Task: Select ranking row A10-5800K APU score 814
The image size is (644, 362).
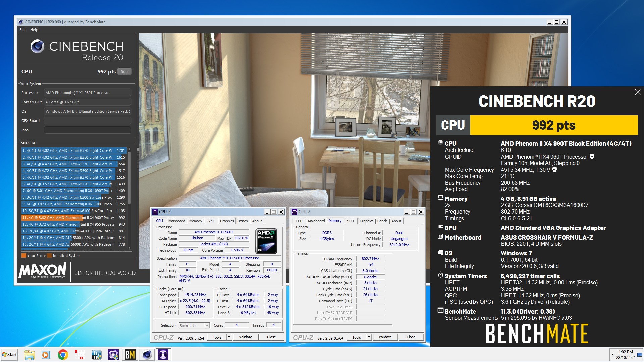Action: pyautogui.click(x=73, y=238)
